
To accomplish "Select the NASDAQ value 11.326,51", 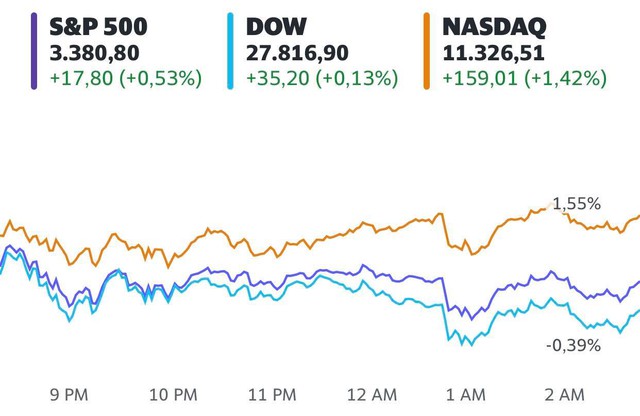I will click(493, 53).
